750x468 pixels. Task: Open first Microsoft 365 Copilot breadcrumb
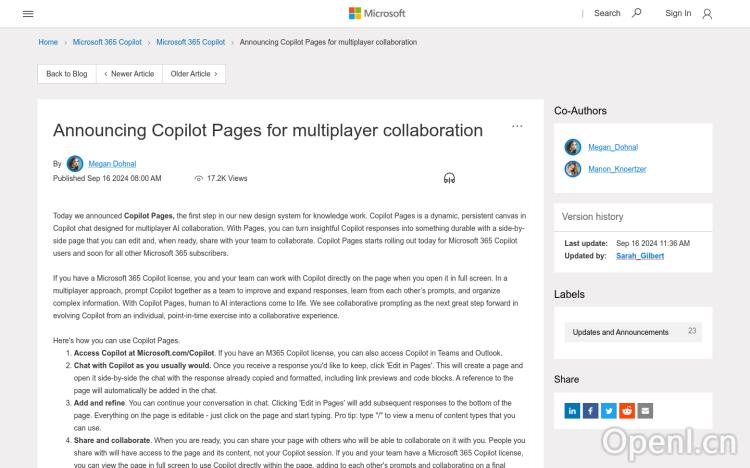110,42
